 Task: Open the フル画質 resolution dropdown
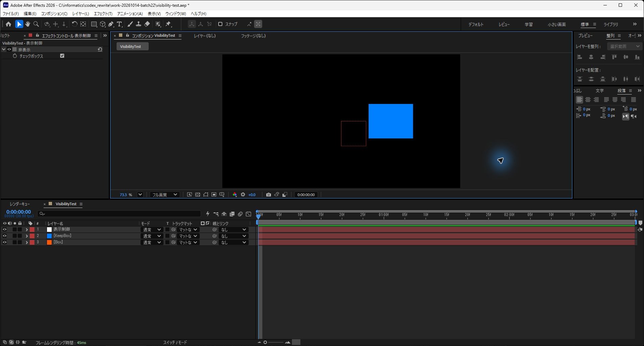(165, 195)
